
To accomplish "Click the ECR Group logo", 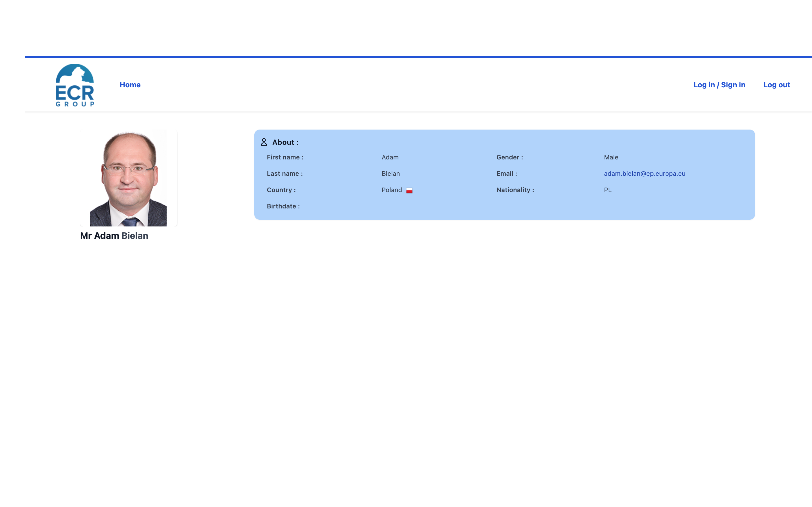I will [75, 85].
